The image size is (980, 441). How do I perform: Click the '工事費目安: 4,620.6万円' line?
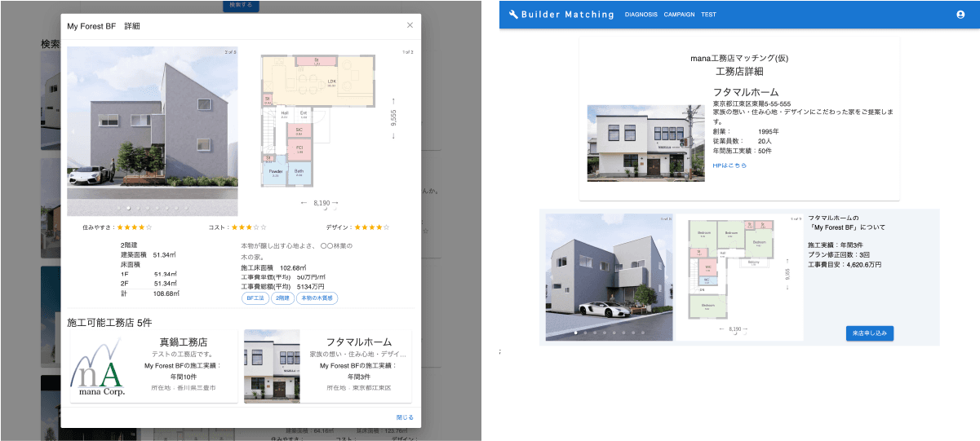click(844, 264)
